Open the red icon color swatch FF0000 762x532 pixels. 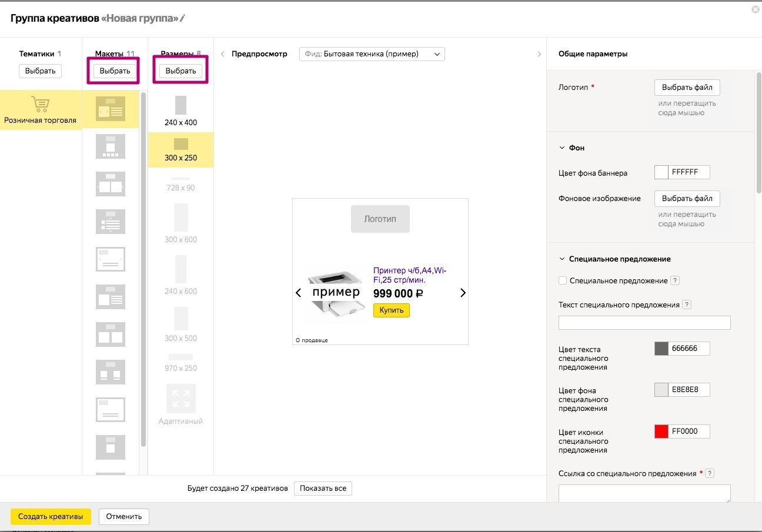click(661, 431)
